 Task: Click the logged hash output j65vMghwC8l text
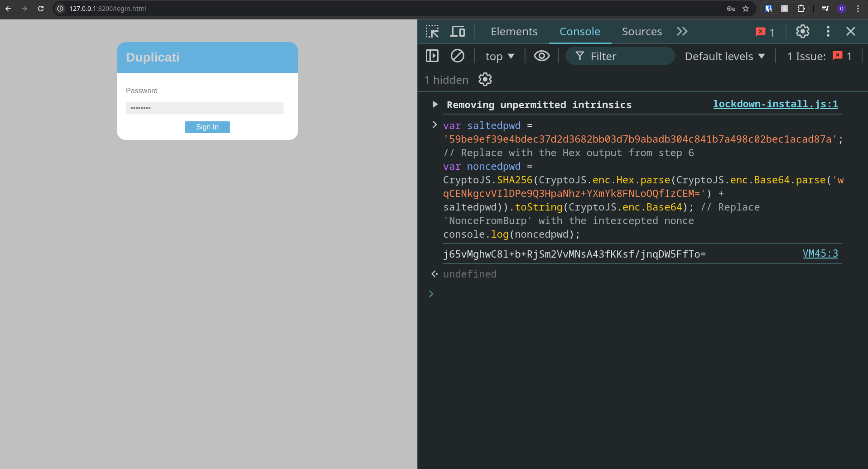point(574,254)
